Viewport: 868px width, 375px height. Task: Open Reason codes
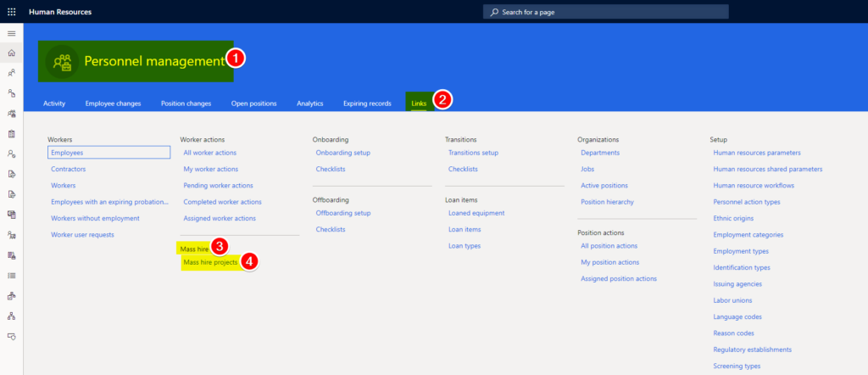click(x=734, y=333)
